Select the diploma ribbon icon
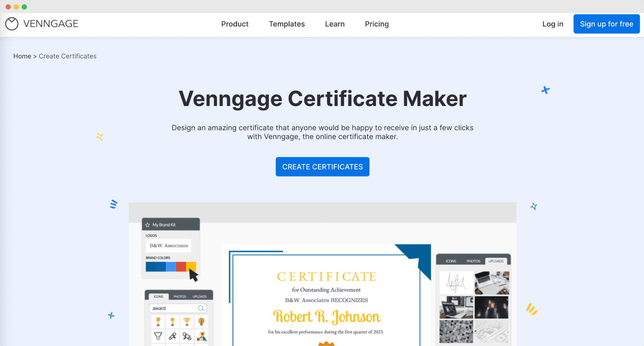644x346 pixels. coord(173,336)
